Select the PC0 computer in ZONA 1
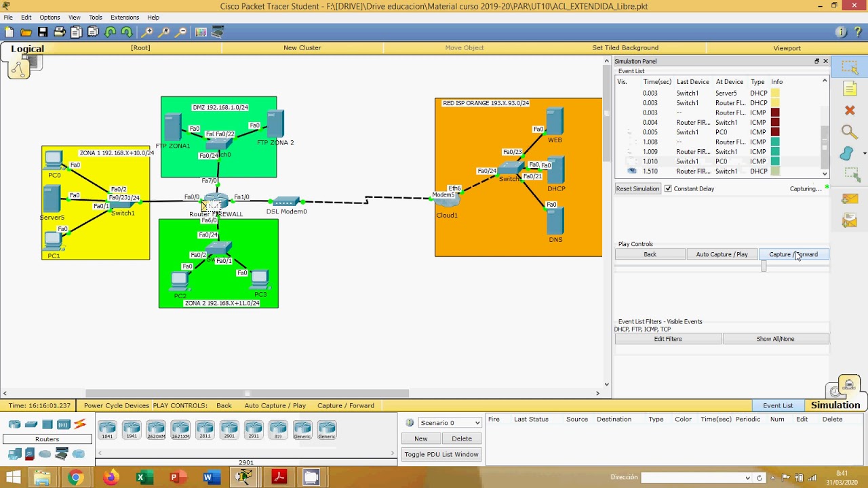The height and width of the screenshot is (488, 868). pos(54,161)
